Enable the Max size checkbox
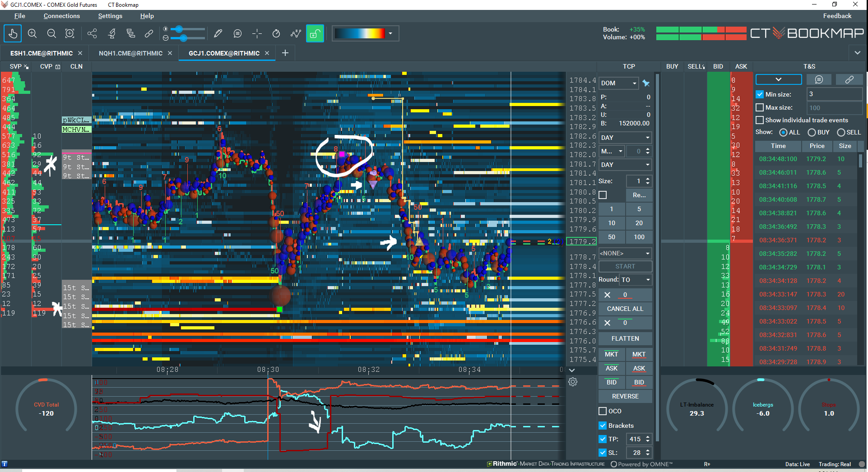This screenshot has width=868, height=472. [760, 107]
